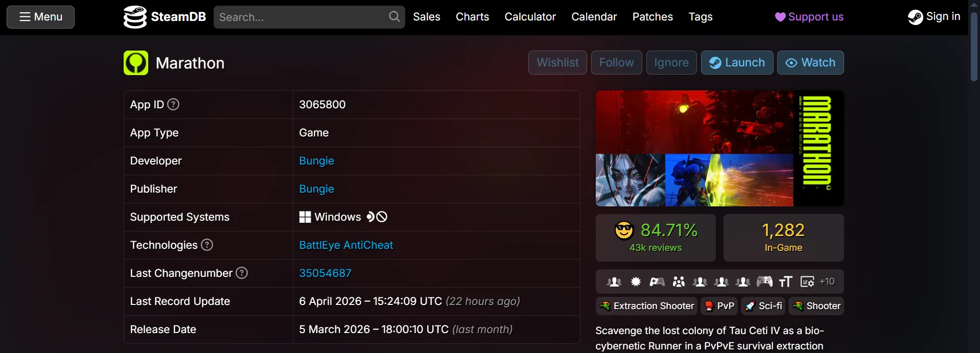Viewport: 980px width, 353px height.
Task: Click the unsupported circle-slash icon
Action: pyautogui.click(x=382, y=217)
